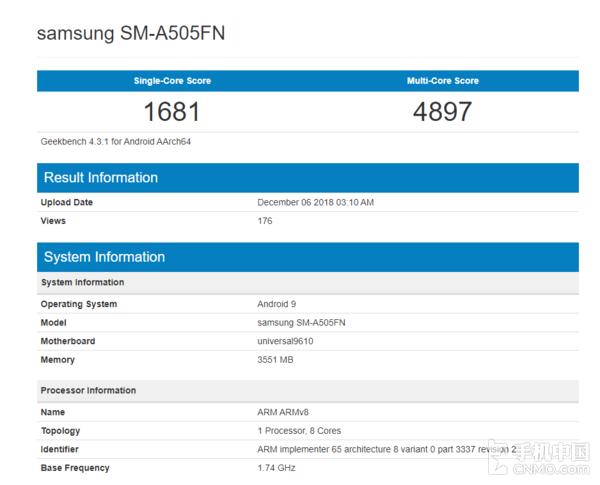Screen dimensions: 600x485
Task: Click the blue System Information section header
Action: [308, 257]
